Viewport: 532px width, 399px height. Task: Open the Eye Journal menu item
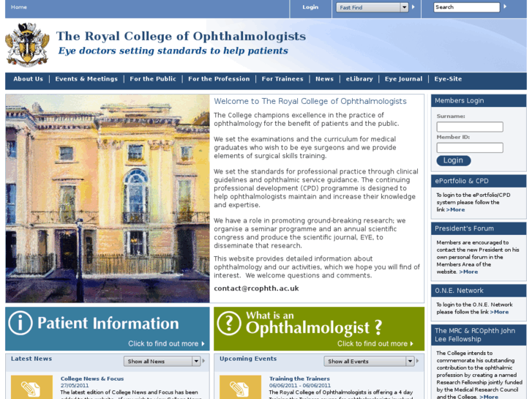pos(403,79)
